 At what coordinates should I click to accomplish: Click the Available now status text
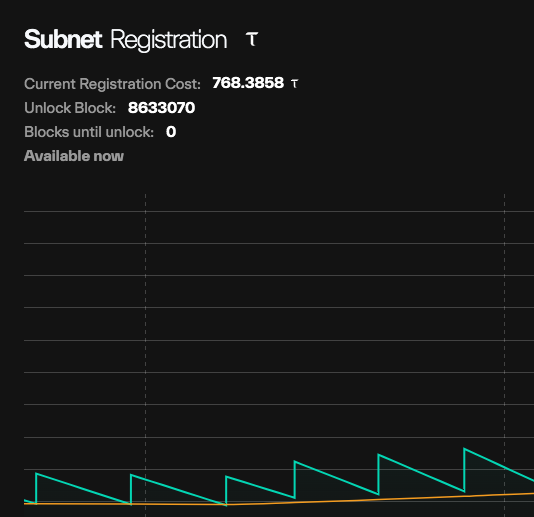74,156
